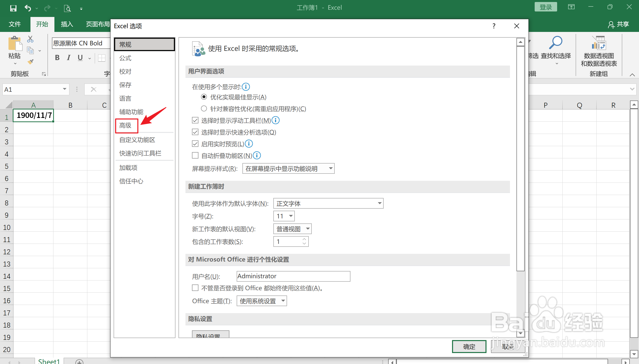Image resolution: width=639 pixels, height=364 pixels.
Task: Click the Help question mark in dialog
Action: point(493,26)
